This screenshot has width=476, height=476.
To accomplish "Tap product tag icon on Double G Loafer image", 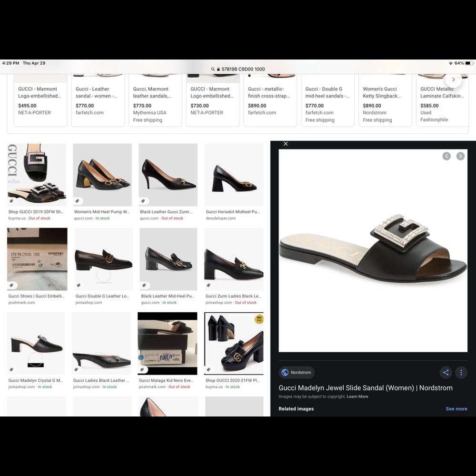I will coord(79,285).
